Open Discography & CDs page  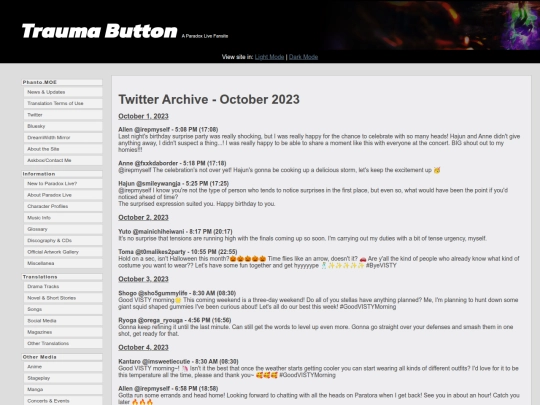click(x=63, y=240)
